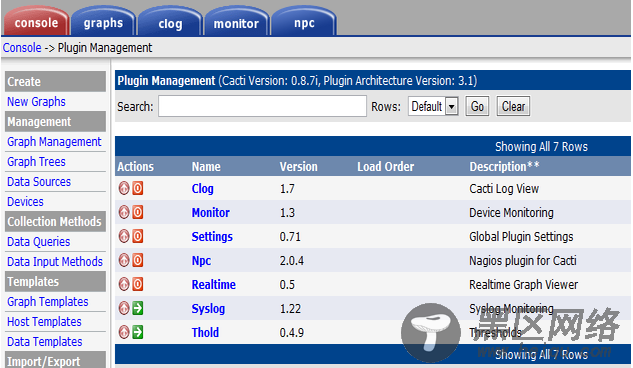Open the Rows dropdown showing Default
This screenshot has width=633, height=368.
click(433, 107)
